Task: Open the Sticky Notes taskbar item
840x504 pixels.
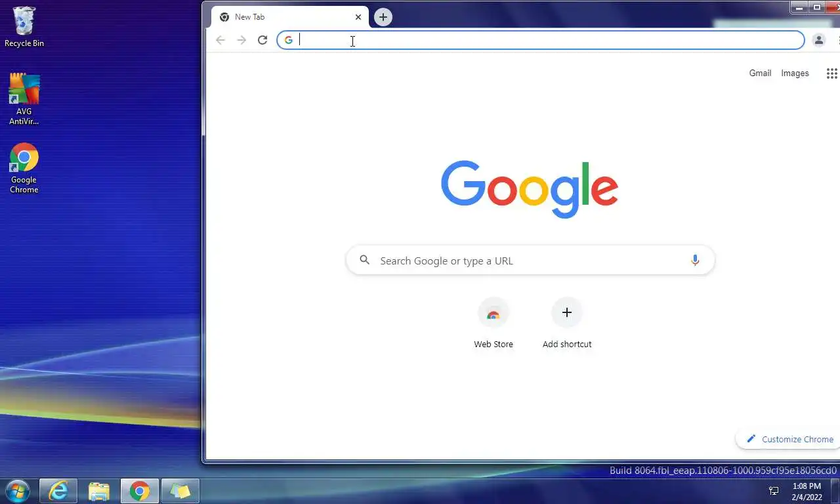Action: click(180, 491)
